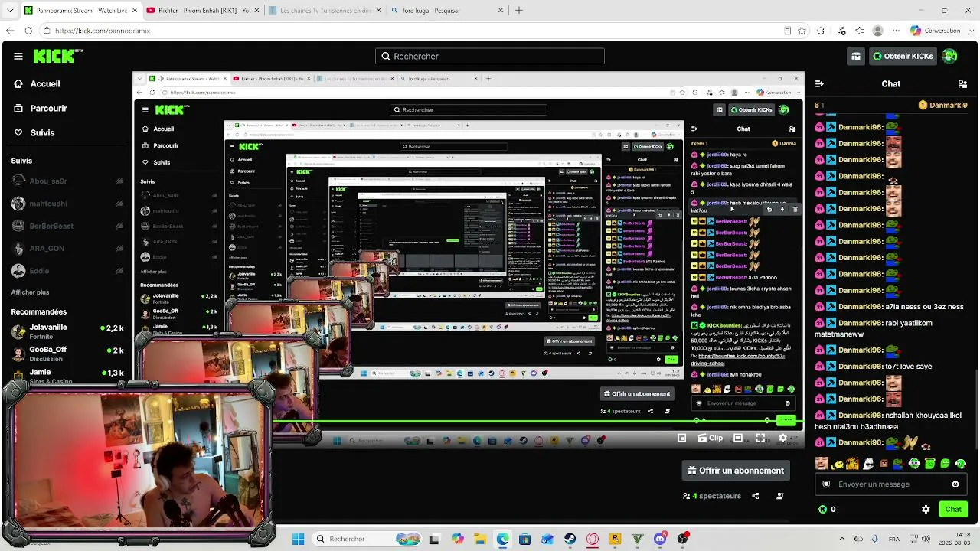
Task: Open a new tab in the outer browser
Action: point(519,11)
